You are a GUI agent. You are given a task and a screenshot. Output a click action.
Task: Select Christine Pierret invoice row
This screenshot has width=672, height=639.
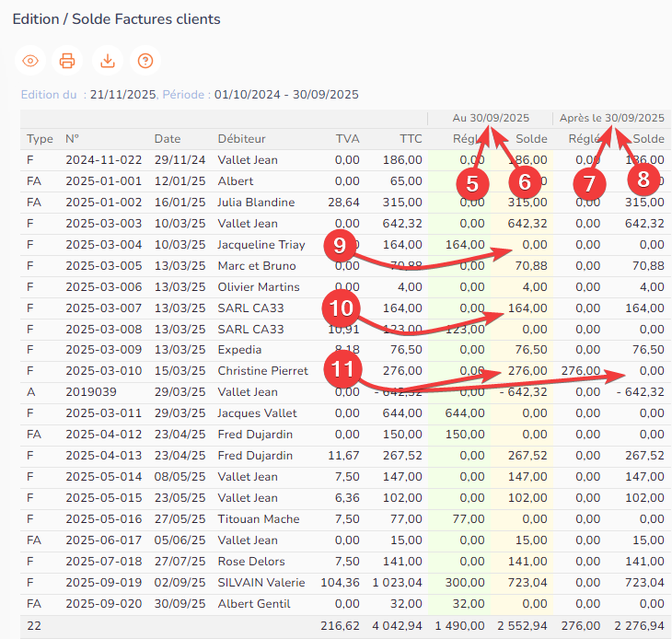pos(262,371)
